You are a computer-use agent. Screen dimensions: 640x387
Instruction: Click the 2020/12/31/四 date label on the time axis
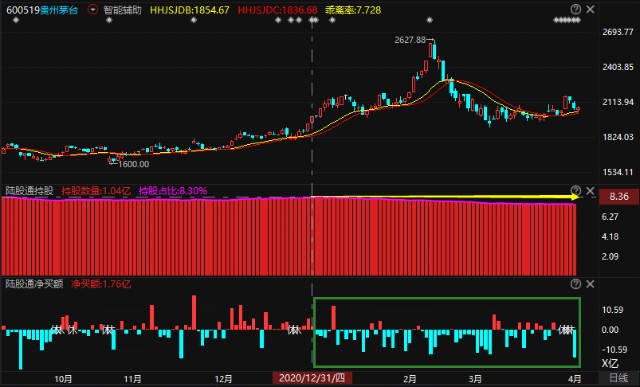[x=312, y=378]
